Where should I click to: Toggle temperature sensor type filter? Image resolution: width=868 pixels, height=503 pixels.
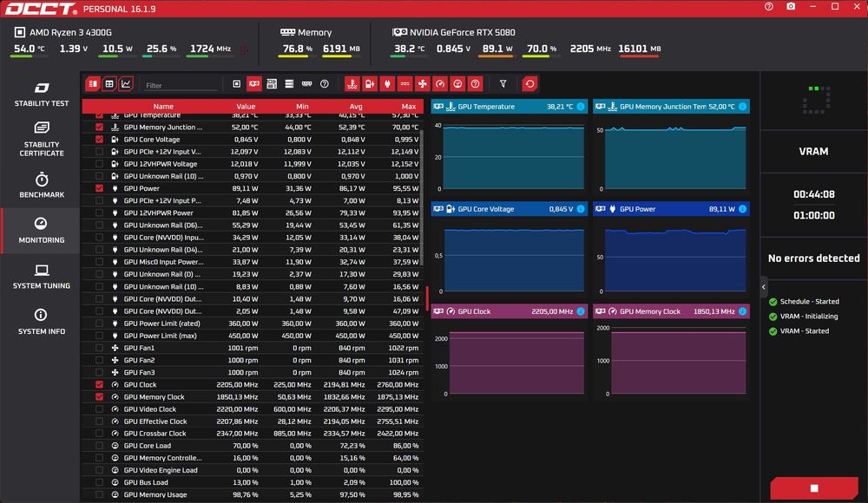click(352, 84)
